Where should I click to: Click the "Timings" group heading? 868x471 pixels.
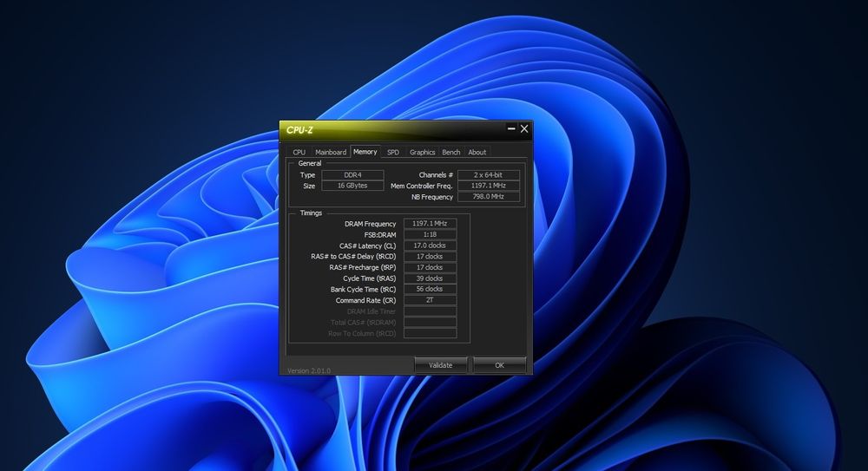click(x=311, y=213)
